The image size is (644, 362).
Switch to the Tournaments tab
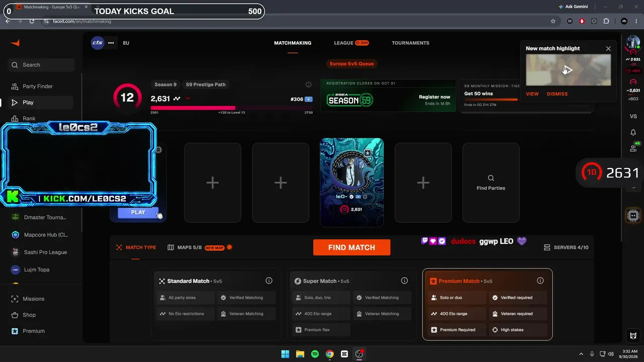(411, 43)
